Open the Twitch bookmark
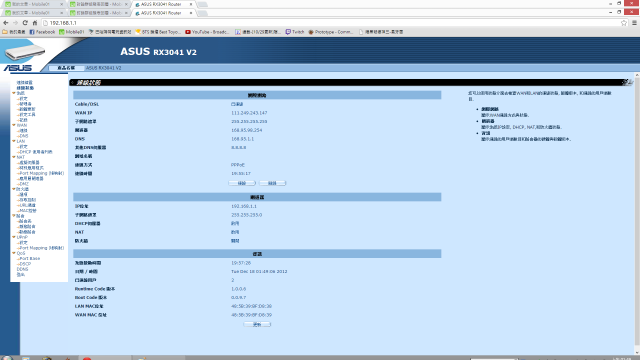The width and height of the screenshot is (640, 360). coord(295,32)
